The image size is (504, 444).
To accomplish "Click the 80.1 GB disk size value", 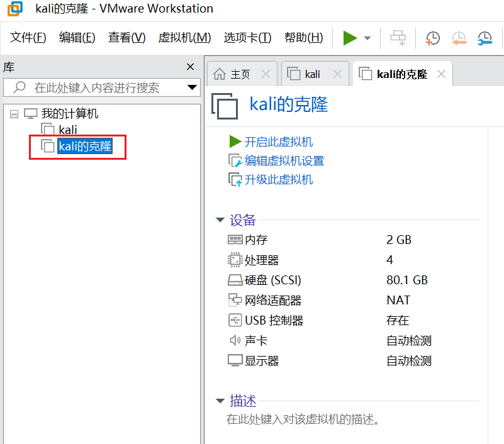I will 407,280.
